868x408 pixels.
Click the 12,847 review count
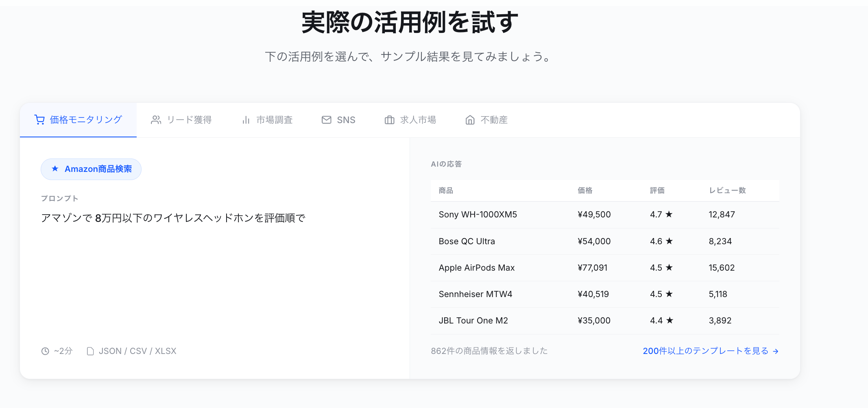coord(722,215)
